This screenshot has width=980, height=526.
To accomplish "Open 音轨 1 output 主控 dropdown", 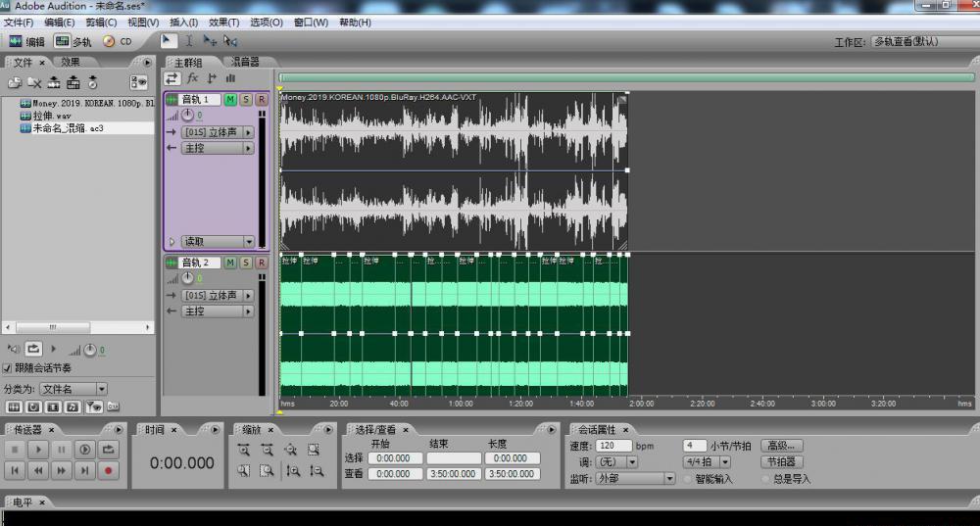I will click(218, 148).
